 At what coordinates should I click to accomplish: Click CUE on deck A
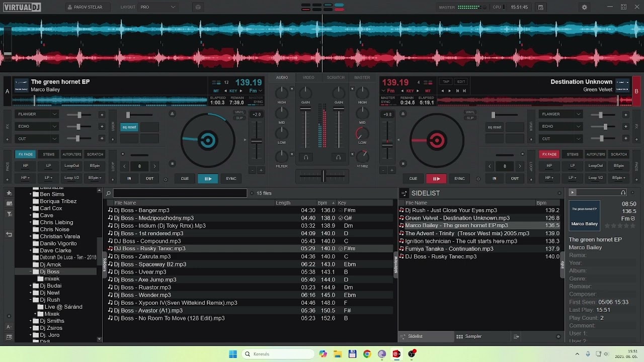185,178
